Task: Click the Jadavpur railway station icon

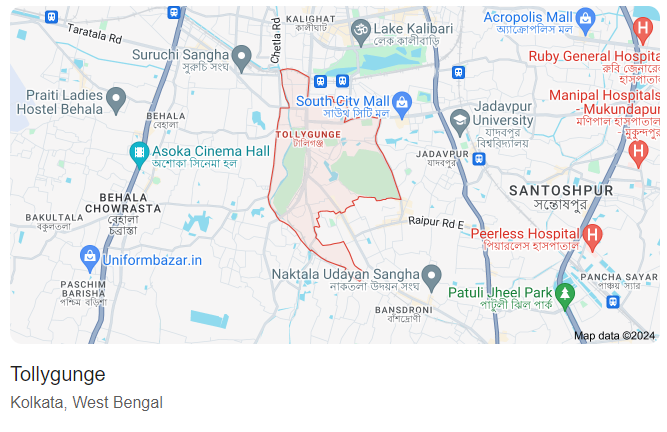Action: pyautogui.click(x=479, y=159)
